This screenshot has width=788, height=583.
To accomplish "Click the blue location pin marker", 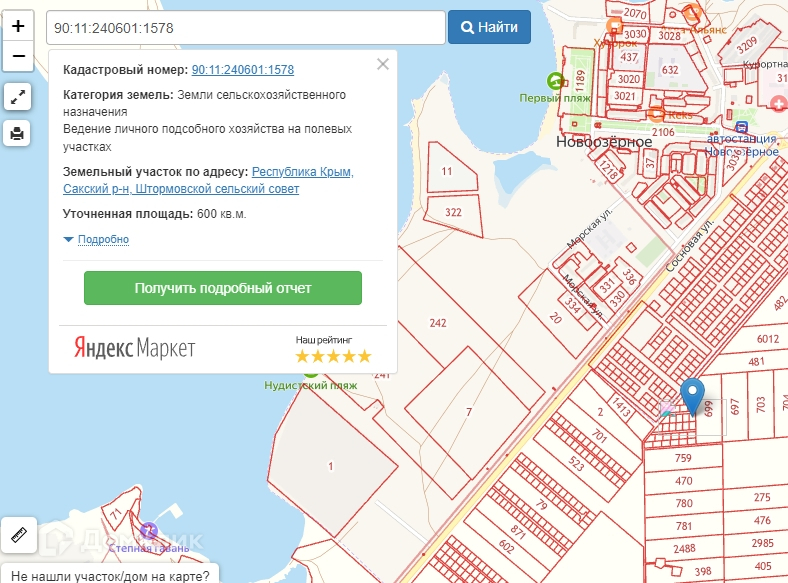I will click(691, 396).
